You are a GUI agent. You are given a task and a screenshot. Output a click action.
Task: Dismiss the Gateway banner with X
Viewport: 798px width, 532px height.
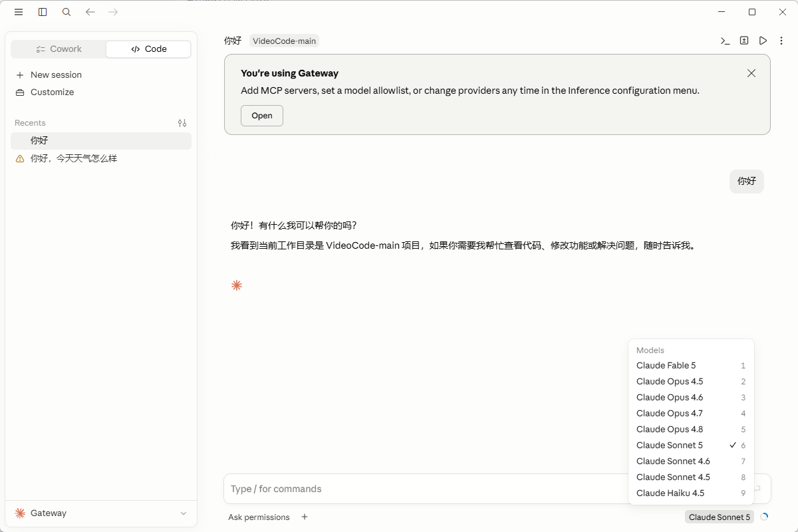coord(751,73)
